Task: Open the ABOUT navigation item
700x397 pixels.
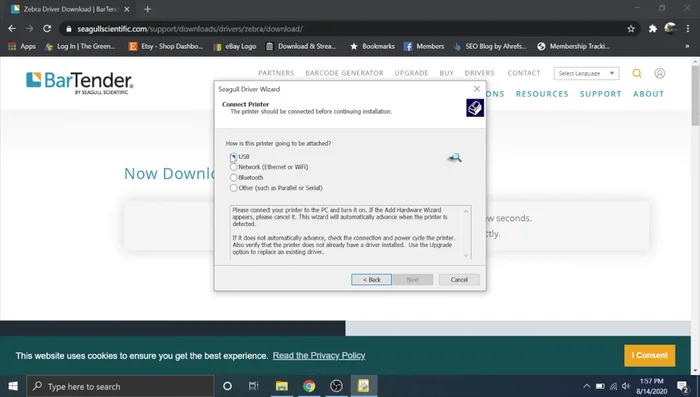Action: (x=648, y=94)
